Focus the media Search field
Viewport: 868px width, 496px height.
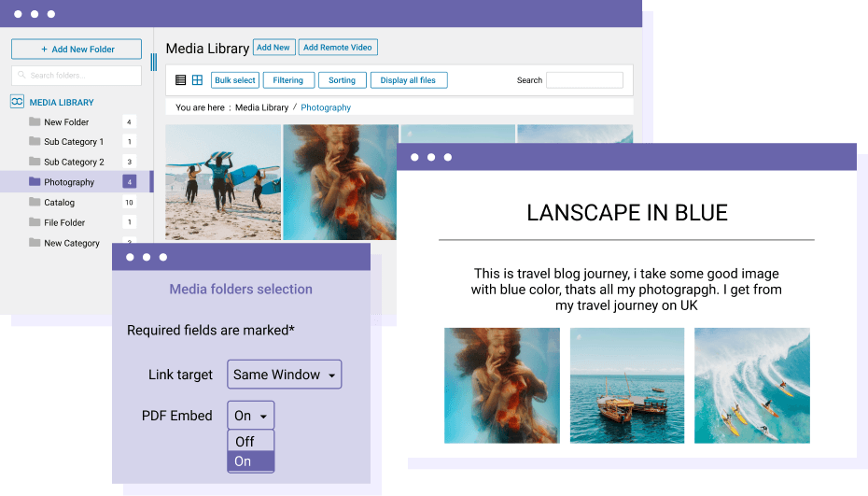(x=584, y=79)
